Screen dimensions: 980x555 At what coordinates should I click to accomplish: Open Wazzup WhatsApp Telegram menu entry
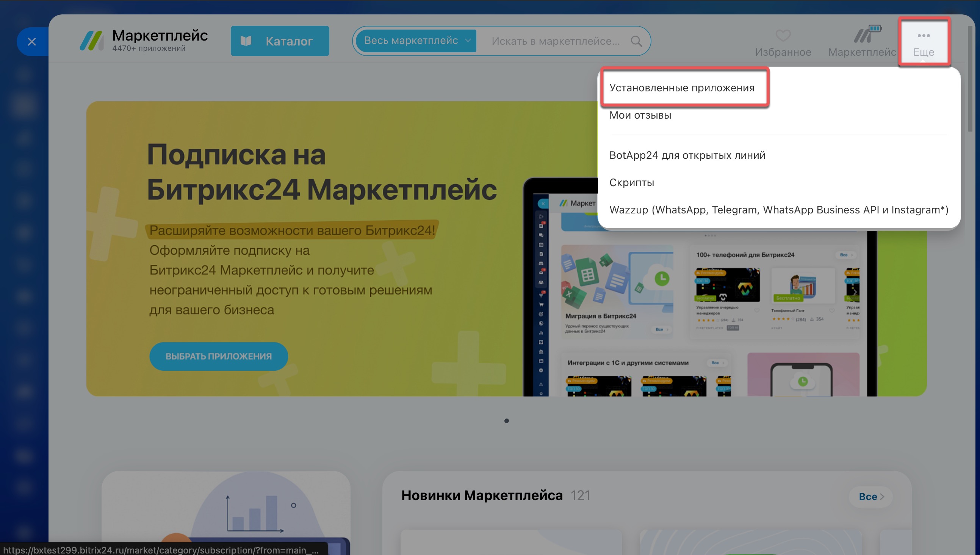(778, 210)
